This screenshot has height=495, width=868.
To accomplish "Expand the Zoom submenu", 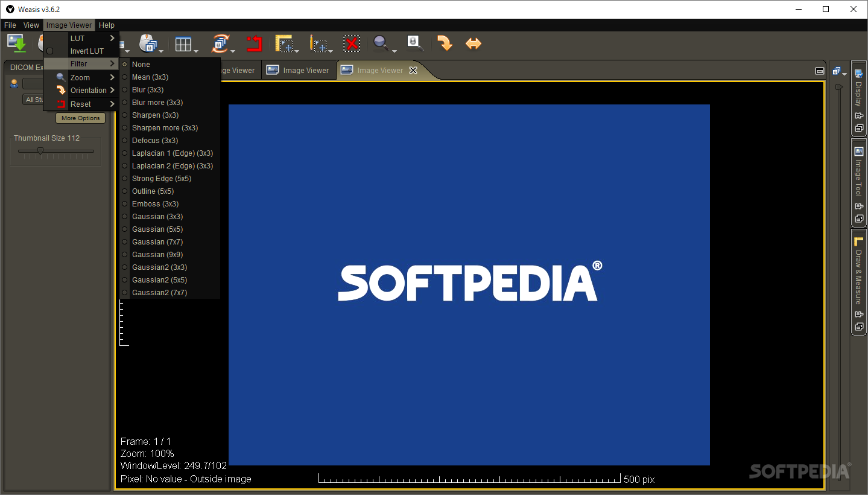I will point(81,77).
